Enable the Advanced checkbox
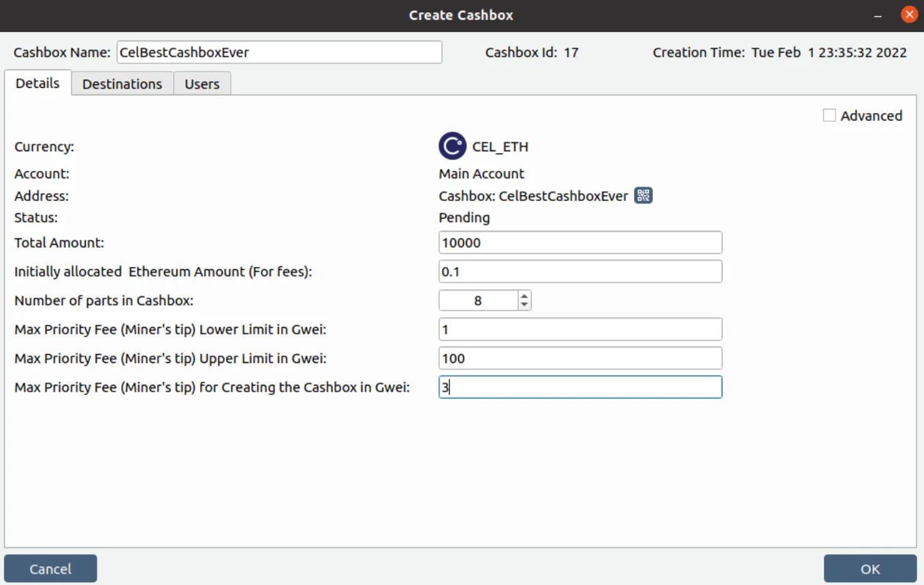 [829, 116]
